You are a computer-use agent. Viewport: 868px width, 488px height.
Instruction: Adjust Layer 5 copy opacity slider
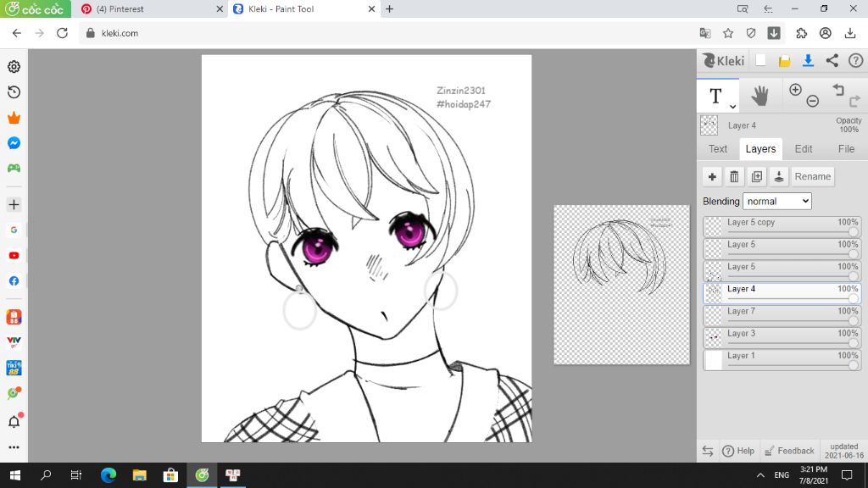(853, 232)
